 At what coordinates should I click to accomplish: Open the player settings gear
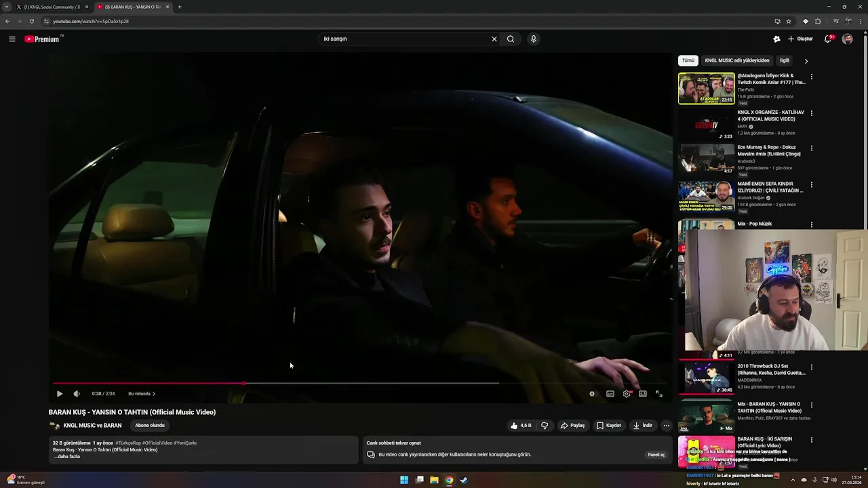pyautogui.click(x=627, y=394)
